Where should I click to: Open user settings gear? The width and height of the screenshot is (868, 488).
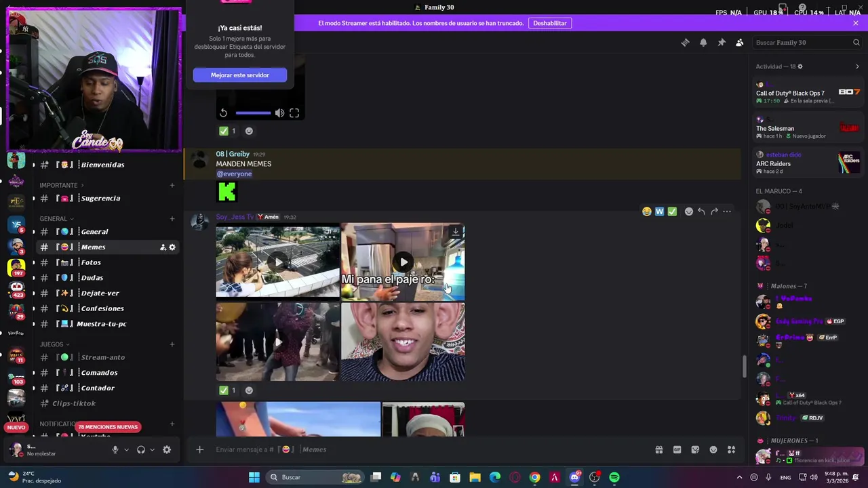(167, 449)
